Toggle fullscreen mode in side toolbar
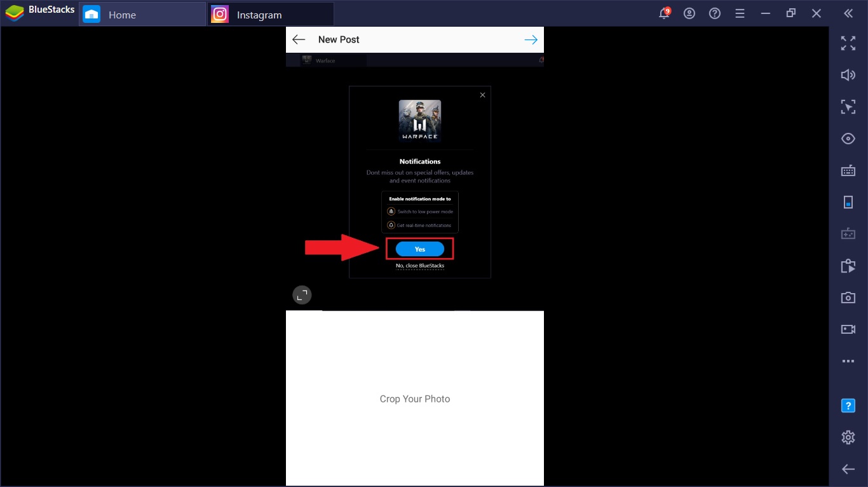 [x=848, y=43]
